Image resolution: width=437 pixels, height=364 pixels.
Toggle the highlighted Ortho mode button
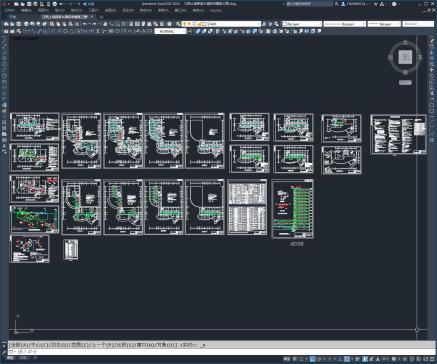(x=313, y=359)
